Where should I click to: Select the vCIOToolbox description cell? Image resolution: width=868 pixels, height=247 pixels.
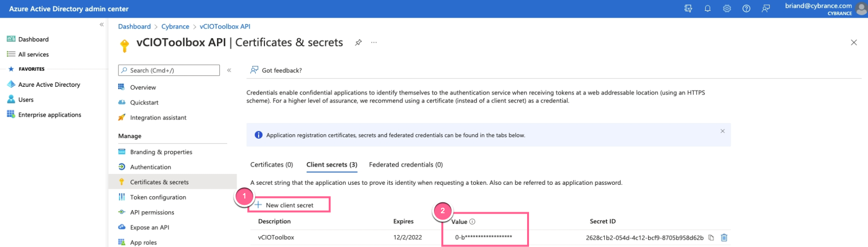pyautogui.click(x=276, y=238)
